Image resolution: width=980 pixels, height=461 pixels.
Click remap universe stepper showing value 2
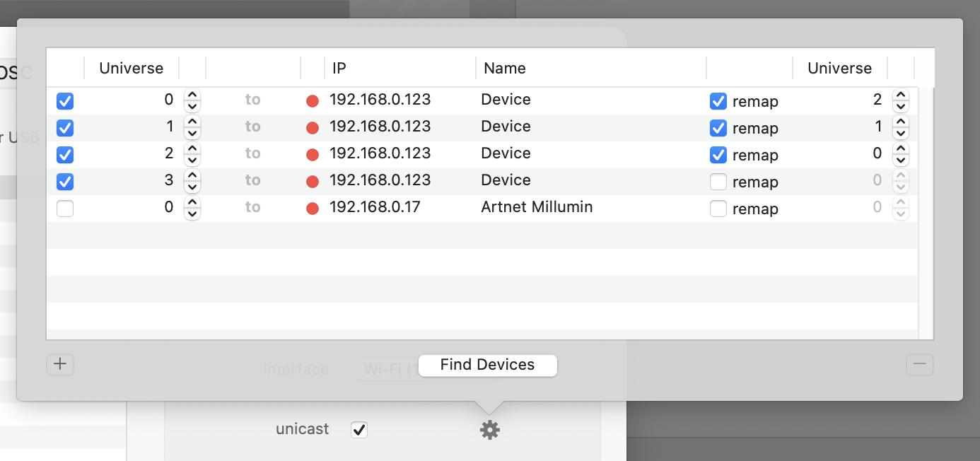(x=900, y=101)
